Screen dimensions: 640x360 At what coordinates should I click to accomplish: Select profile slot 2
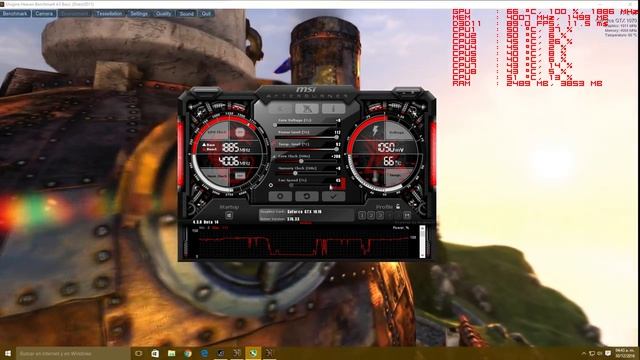[371, 215]
